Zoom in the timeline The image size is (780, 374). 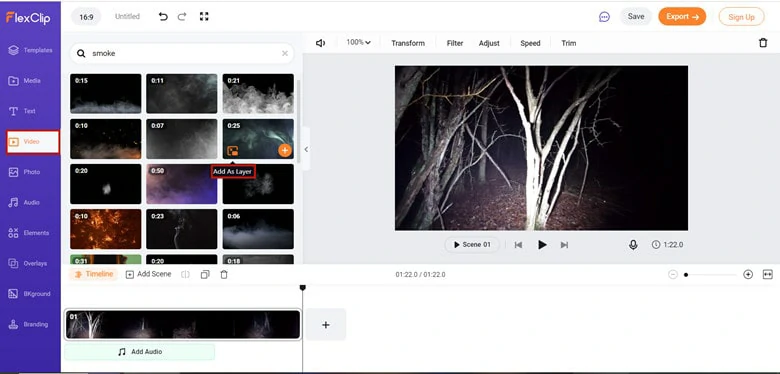tap(748, 275)
